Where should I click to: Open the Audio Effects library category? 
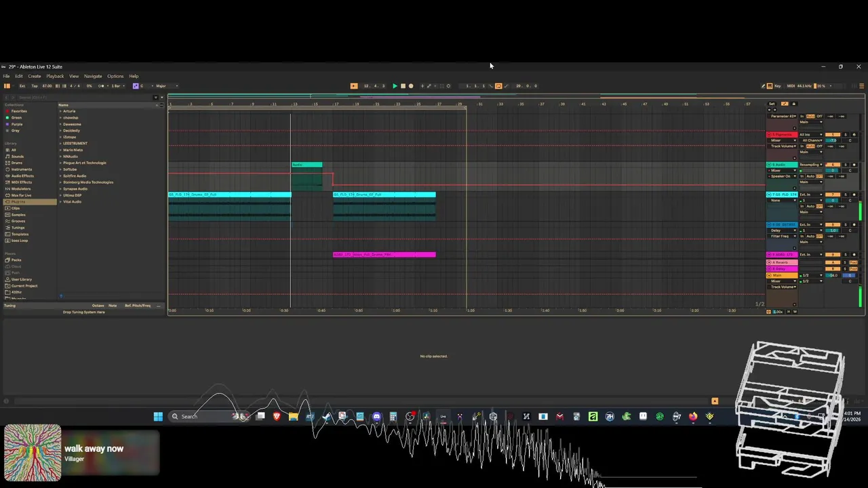click(x=22, y=176)
